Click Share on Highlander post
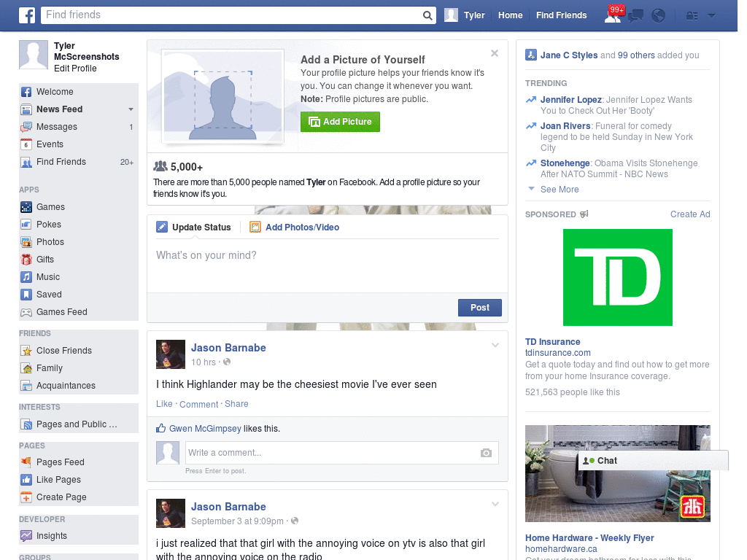Viewport: 747px width, 560px height. (x=236, y=404)
